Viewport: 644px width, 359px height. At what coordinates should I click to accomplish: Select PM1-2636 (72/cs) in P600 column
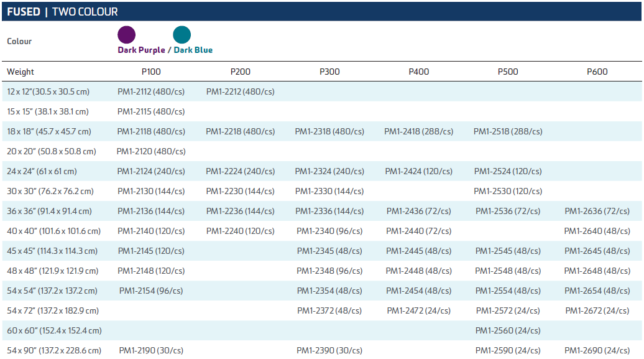point(597,211)
